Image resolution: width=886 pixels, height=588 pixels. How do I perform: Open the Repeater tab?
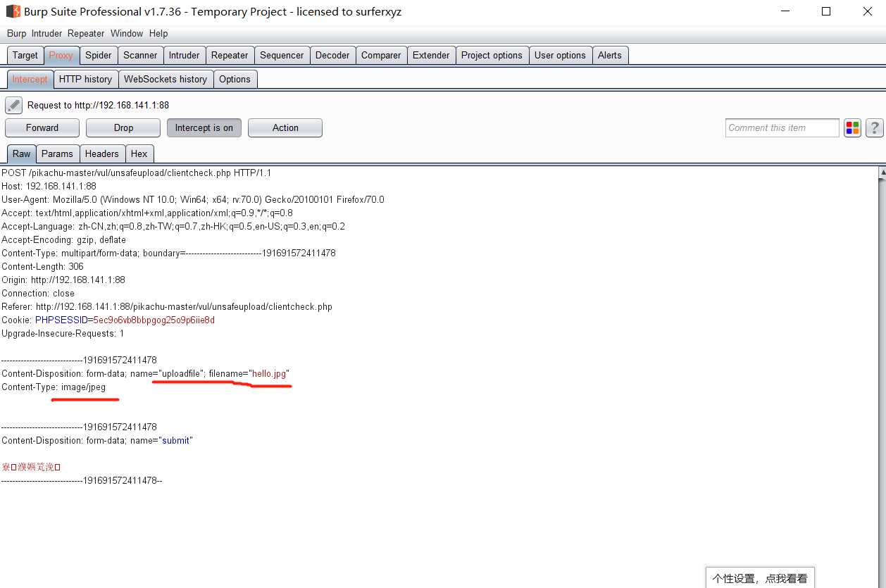pos(230,55)
